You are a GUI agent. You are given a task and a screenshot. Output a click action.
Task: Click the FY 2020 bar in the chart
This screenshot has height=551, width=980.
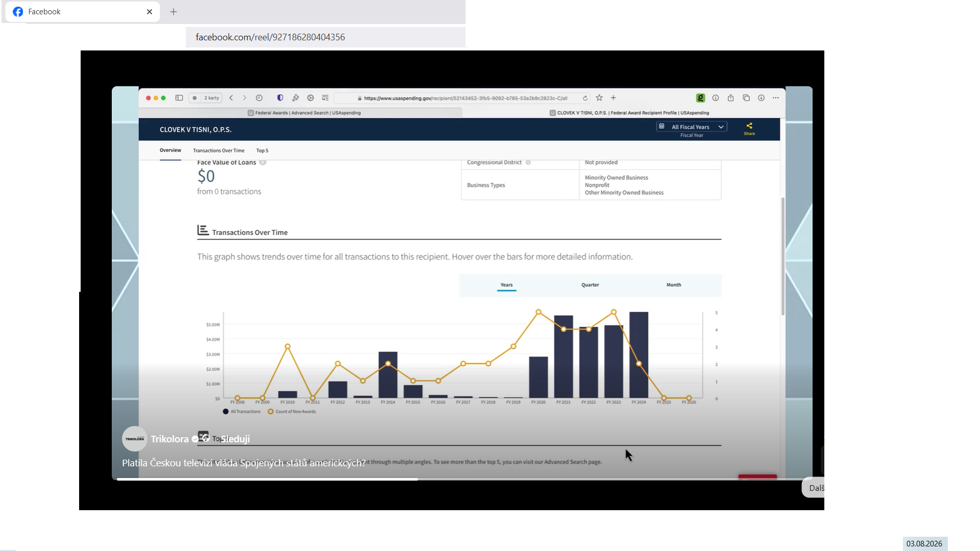pos(538,378)
